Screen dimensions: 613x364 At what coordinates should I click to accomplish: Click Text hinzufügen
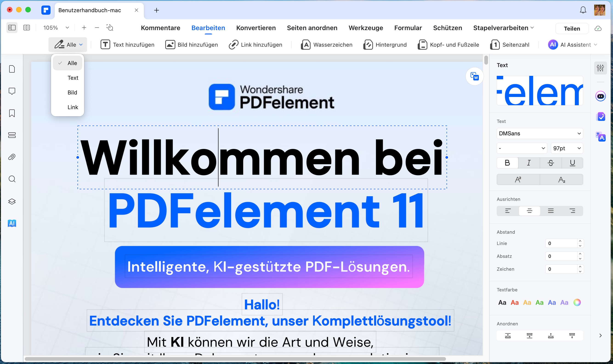[x=127, y=45]
